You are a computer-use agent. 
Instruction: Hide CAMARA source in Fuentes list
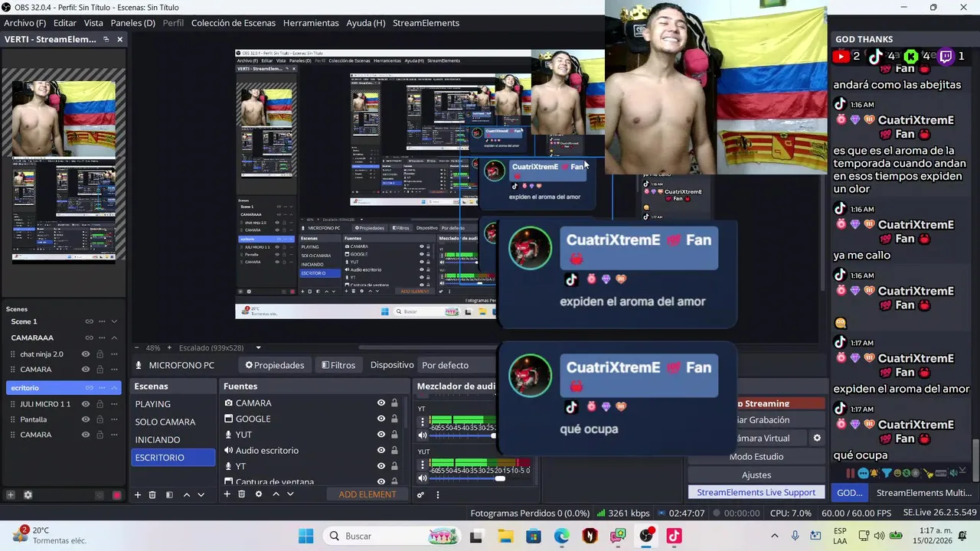point(381,403)
